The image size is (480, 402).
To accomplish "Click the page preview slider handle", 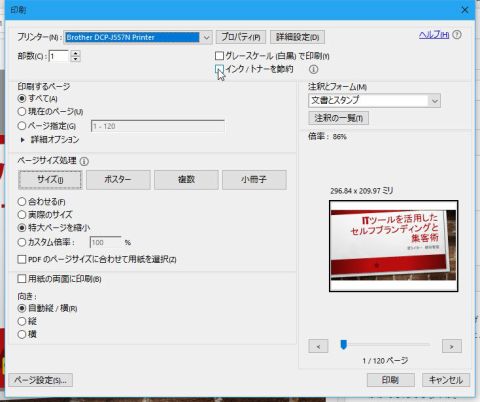I will (x=343, y=345).
